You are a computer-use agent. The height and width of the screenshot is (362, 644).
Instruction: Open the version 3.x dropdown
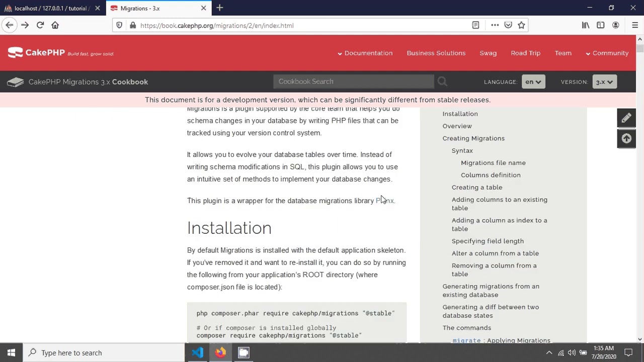(x=604, y=82)
